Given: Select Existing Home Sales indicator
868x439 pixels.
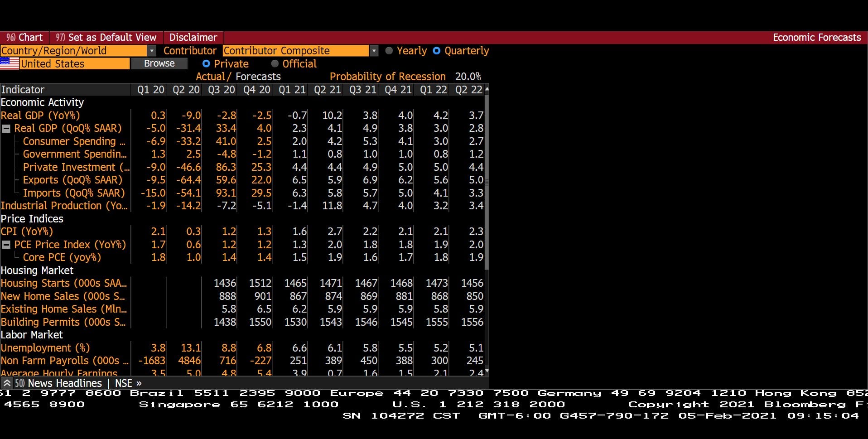Looking at the screenshot, I should pos(64,309).
